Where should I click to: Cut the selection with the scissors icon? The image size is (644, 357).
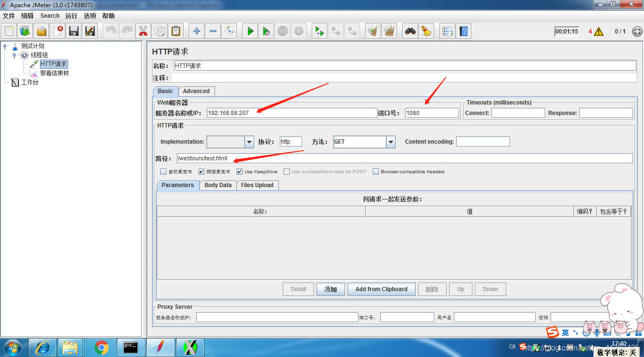point(143,31)
